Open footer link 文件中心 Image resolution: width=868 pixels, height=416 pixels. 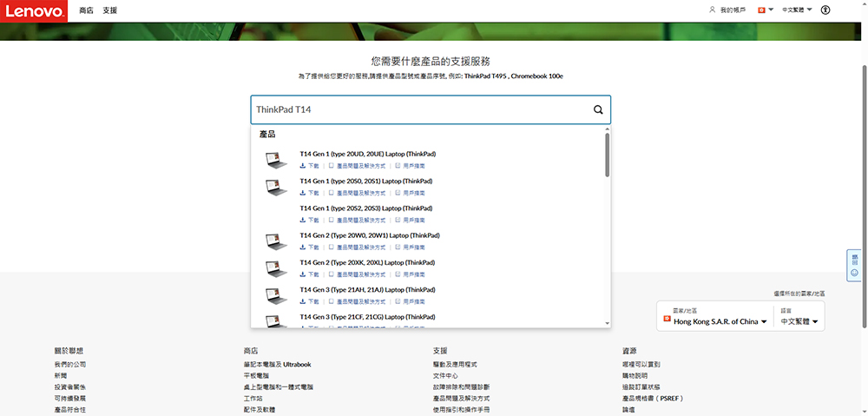coord(445,375)
